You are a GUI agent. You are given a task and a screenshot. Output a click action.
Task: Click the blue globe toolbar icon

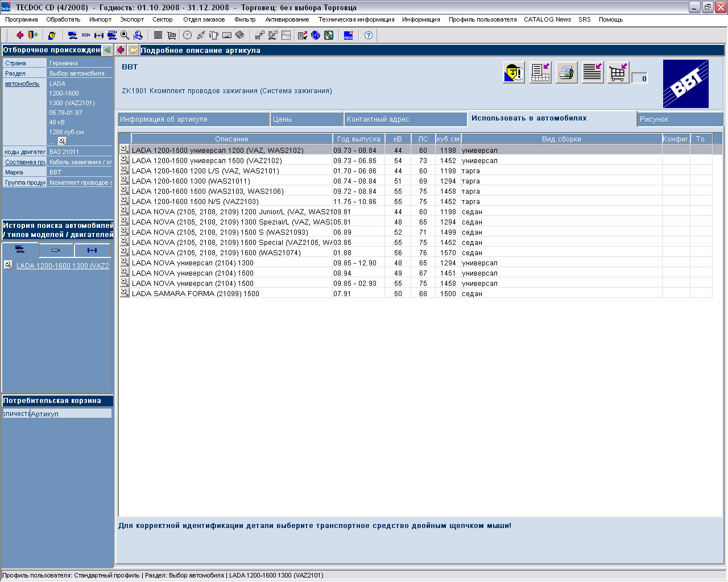(x=316, y=35)
